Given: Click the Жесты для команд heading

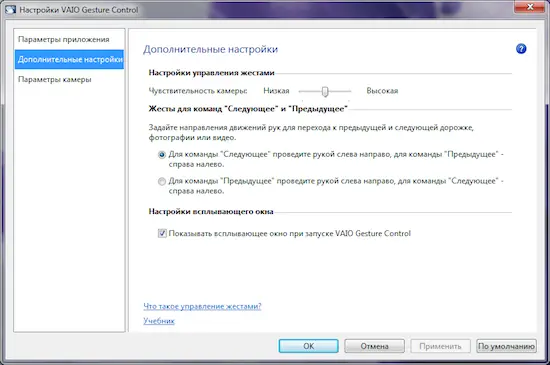Looking at the screenshot, I should (248, 109).
